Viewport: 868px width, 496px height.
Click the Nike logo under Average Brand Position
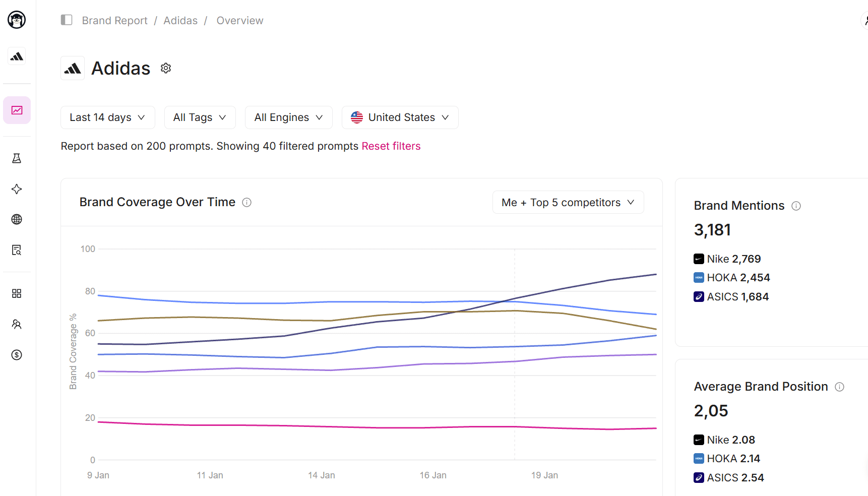[x=699, y=440]
